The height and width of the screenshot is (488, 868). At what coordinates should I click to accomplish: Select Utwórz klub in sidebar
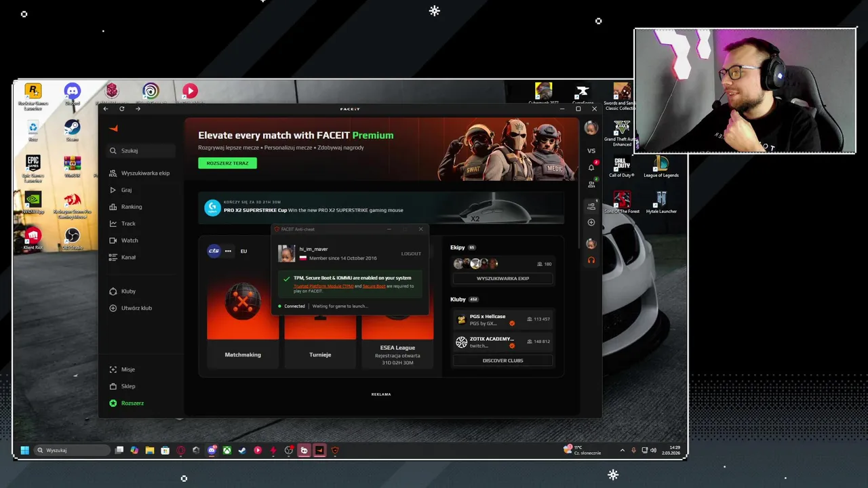pyautogui.click(x=141, y=308)
